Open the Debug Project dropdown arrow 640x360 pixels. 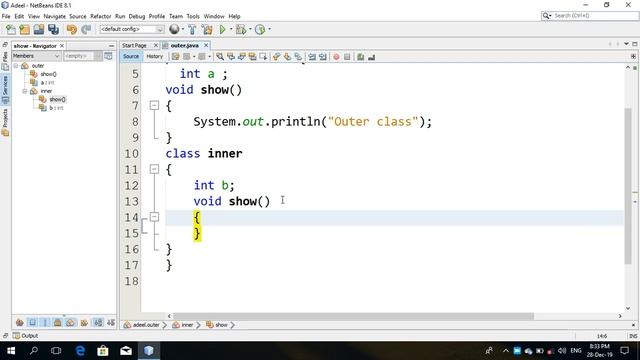250,29
